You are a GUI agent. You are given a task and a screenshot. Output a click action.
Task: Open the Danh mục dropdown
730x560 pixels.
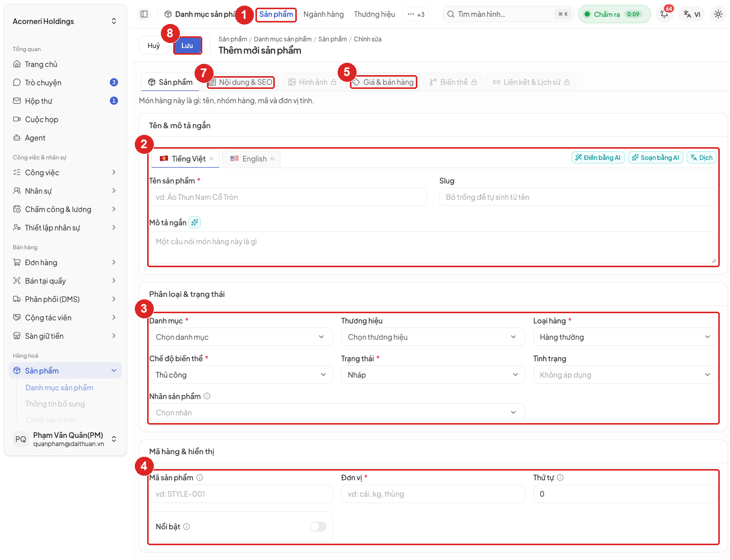(x=241, y=337)
